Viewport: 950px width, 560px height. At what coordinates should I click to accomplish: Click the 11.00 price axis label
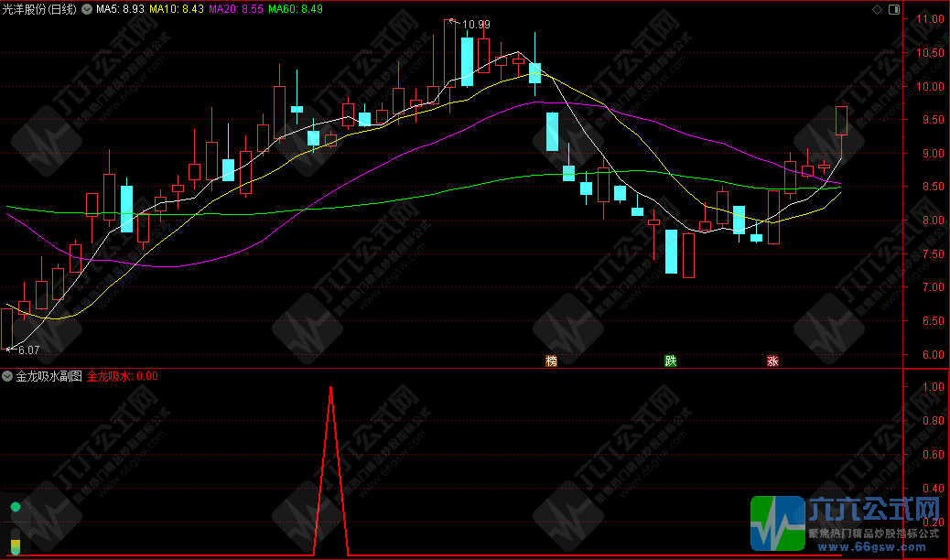pyautogui.click(x=929, y=19)
